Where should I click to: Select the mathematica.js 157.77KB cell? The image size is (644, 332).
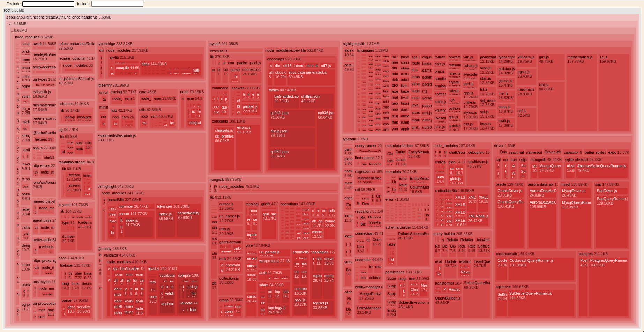click(581, 93)
